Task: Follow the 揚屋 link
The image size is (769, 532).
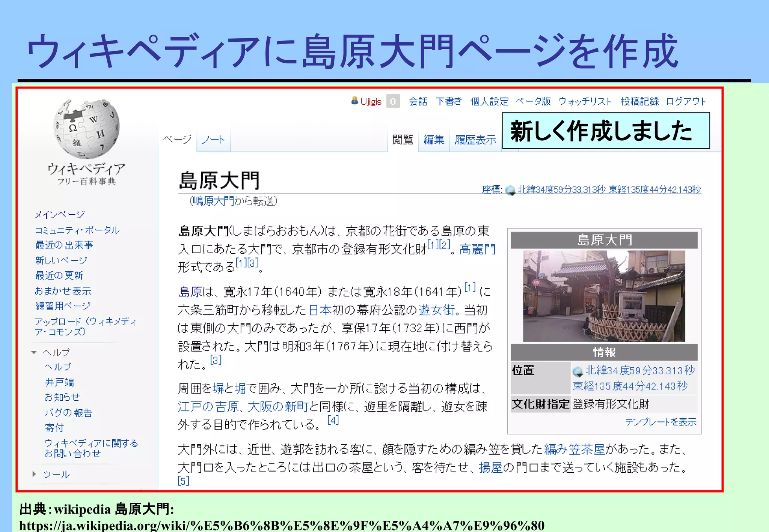Action: click(x=490, y=467)
